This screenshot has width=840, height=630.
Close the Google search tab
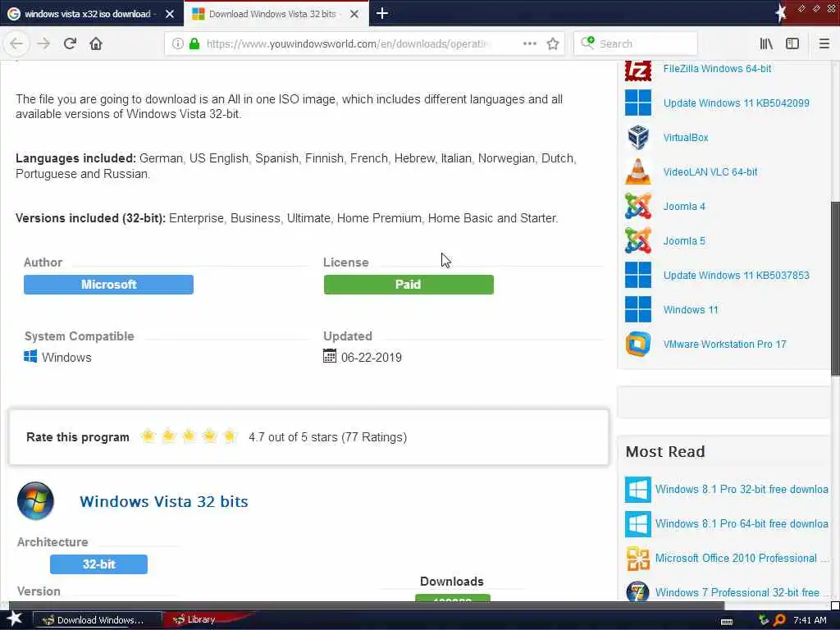coord(170,14)
